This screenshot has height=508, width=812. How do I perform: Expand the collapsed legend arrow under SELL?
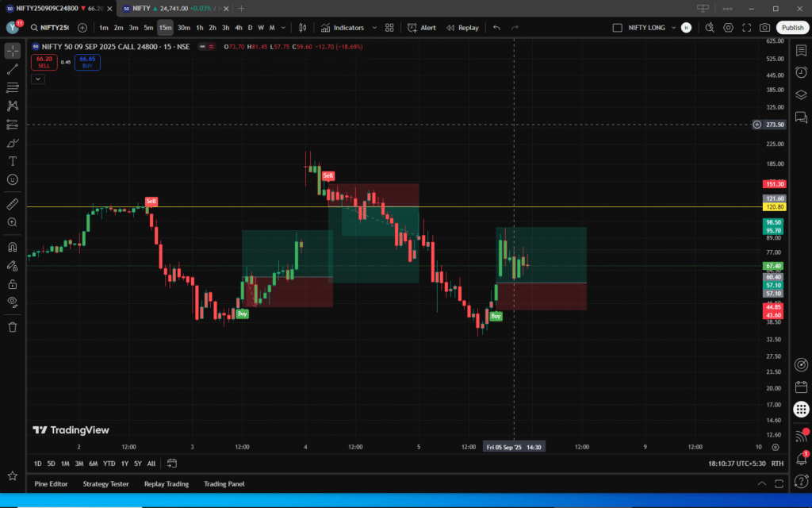pyautogui.click(x=38, y=79)
